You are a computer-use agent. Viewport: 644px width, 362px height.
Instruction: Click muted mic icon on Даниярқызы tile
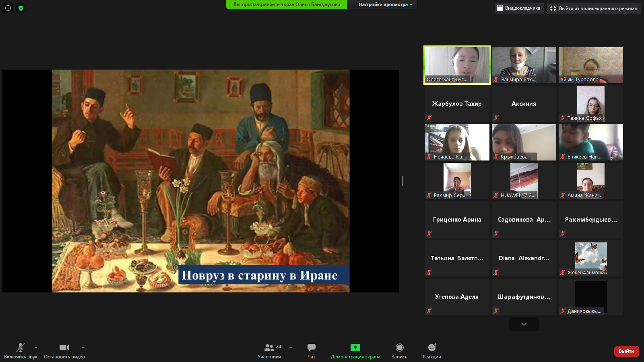tap(563, 311)
